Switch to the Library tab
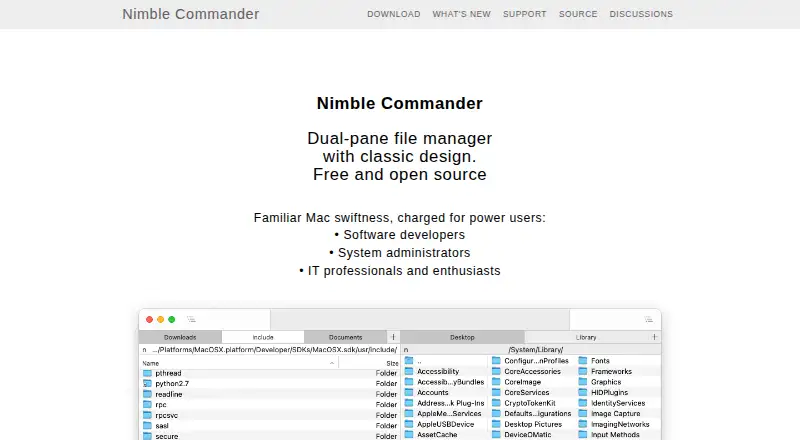Image resolution: width=800 pixels, height=440 pixels. click(586, 337)
